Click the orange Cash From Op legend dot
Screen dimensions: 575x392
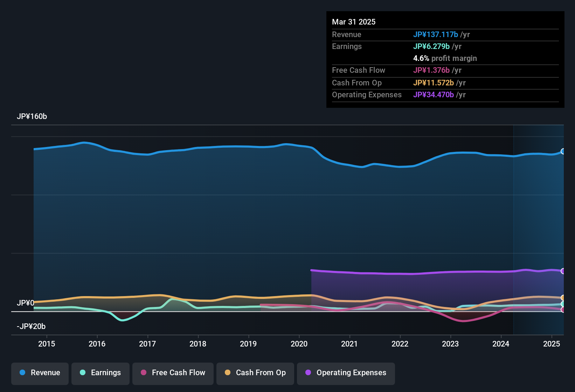click(x=228, y=373)
